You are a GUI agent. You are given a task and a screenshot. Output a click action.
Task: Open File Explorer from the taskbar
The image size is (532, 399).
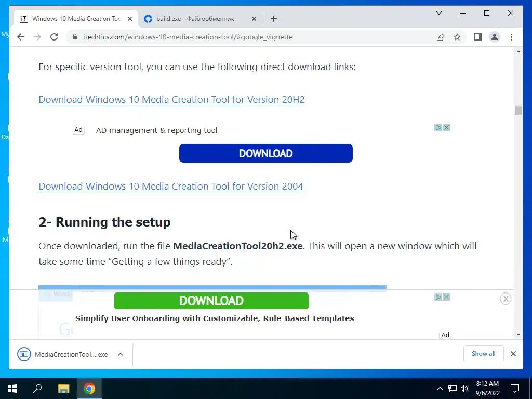(63, 389)
